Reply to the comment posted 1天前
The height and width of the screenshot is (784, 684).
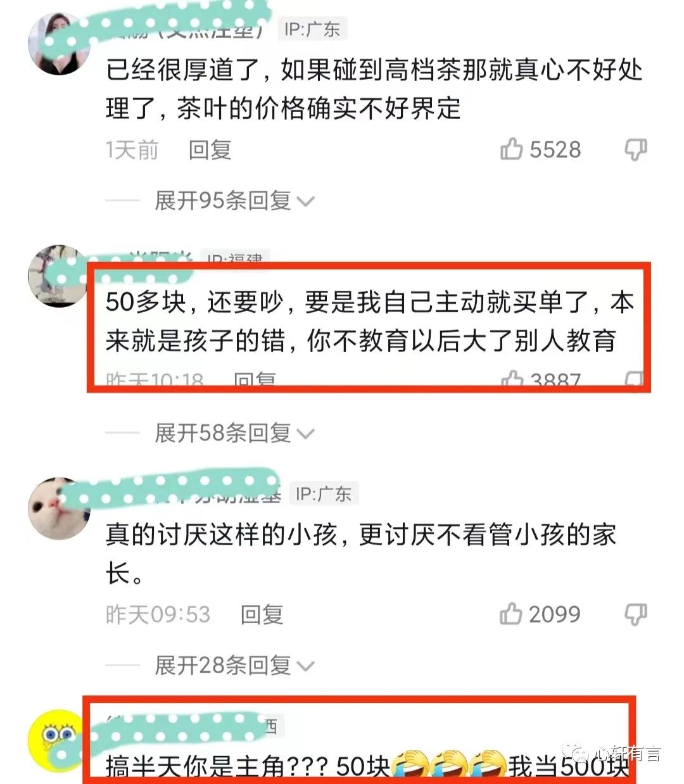210,150
